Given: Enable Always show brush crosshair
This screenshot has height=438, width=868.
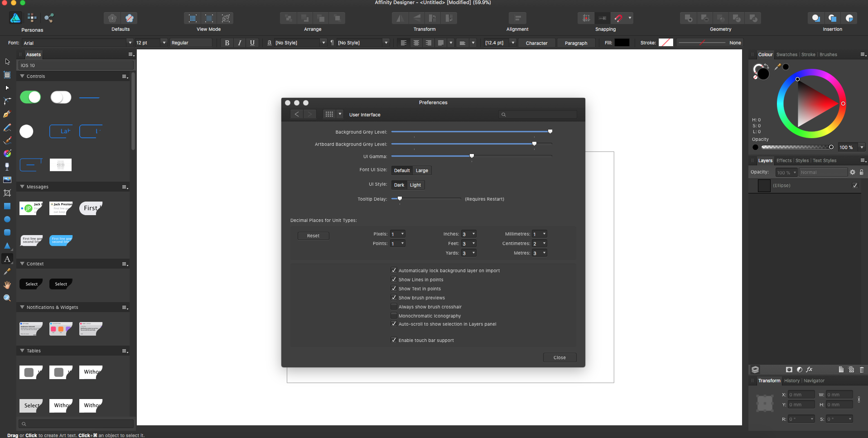Looking at the screenshot, I should coord(394,307).
